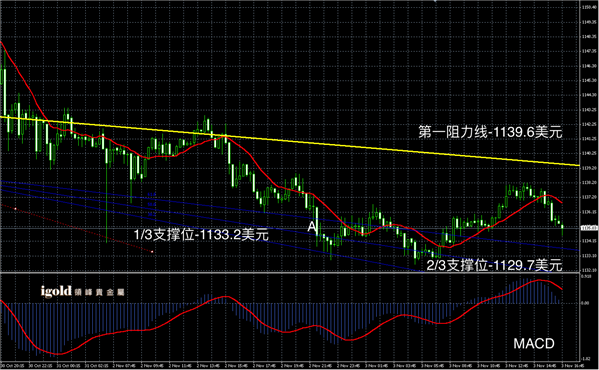The height and width of the screenshot is (370, 599).
Task: Click the 2 Nov 21:45 time axis label
Action: click(x=321, y=366)
